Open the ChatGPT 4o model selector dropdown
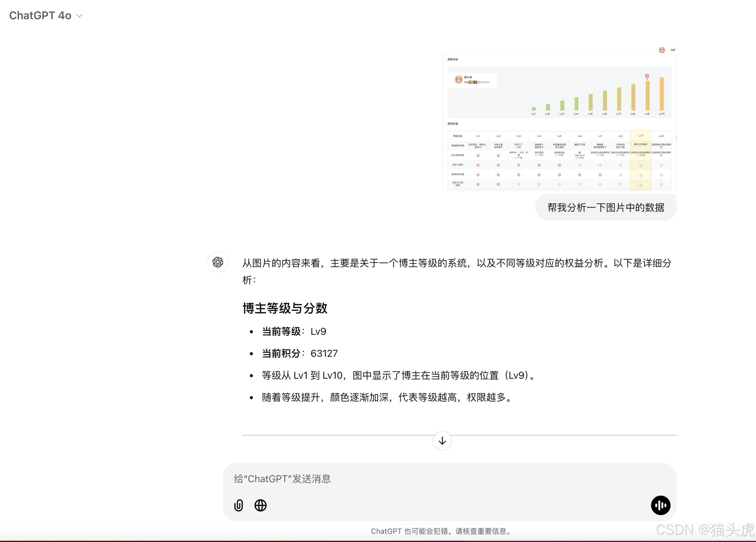The width and height of the screenshot is (756, 542). tap(46, 15)
